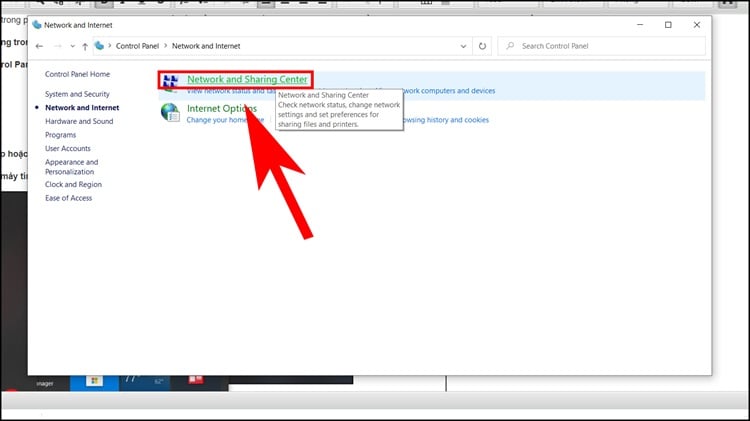Click the Network and Internet breadcrumb

tap(206, 46)
